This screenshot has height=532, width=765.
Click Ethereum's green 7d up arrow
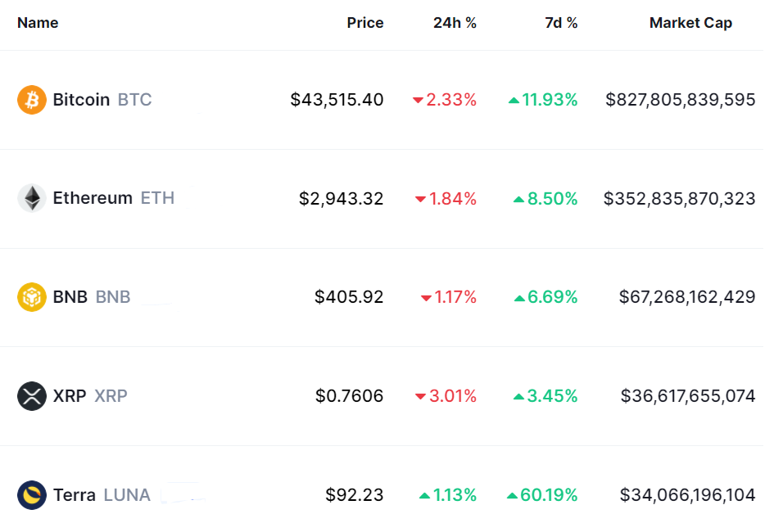519,199
